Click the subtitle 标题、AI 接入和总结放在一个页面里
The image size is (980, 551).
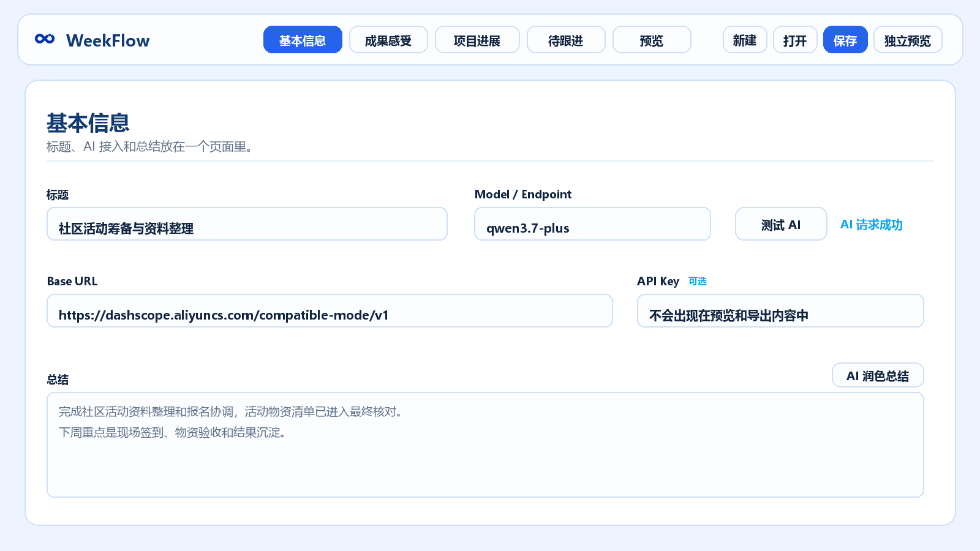coord(150,147)
